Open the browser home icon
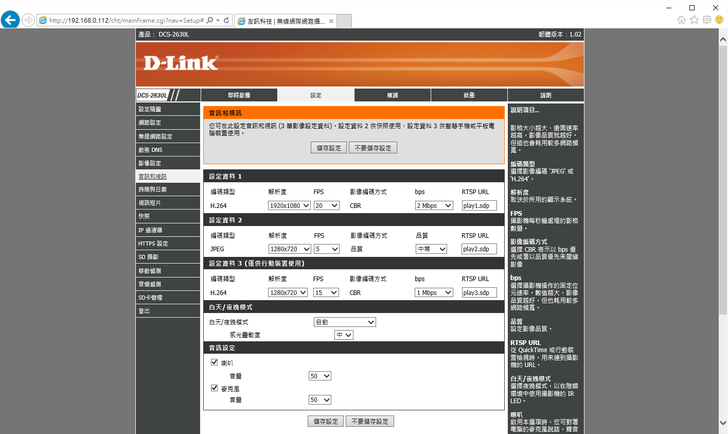This screenshot has width=728, height=434. tap(682, 19)
